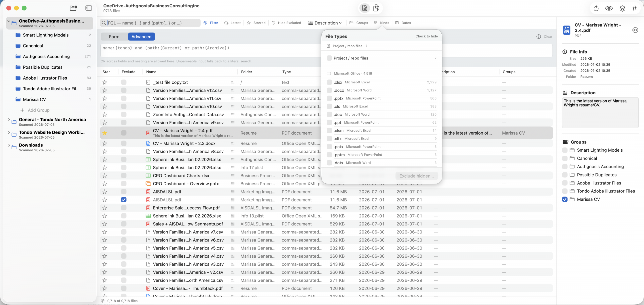
Task: Open the Description dropdown
Action: (325, 23)
